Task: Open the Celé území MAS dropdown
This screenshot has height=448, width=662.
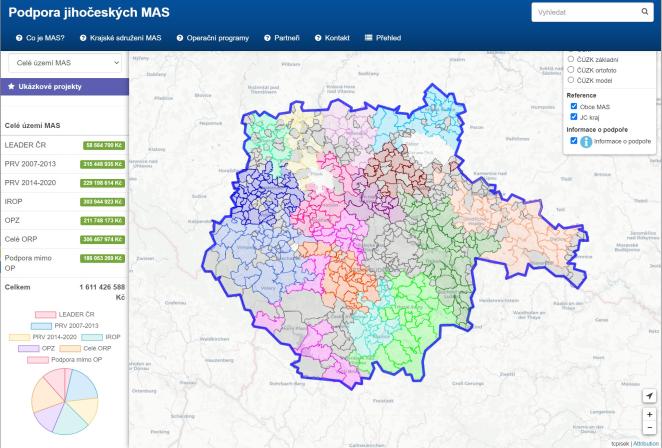Action: tap(65, 63)
